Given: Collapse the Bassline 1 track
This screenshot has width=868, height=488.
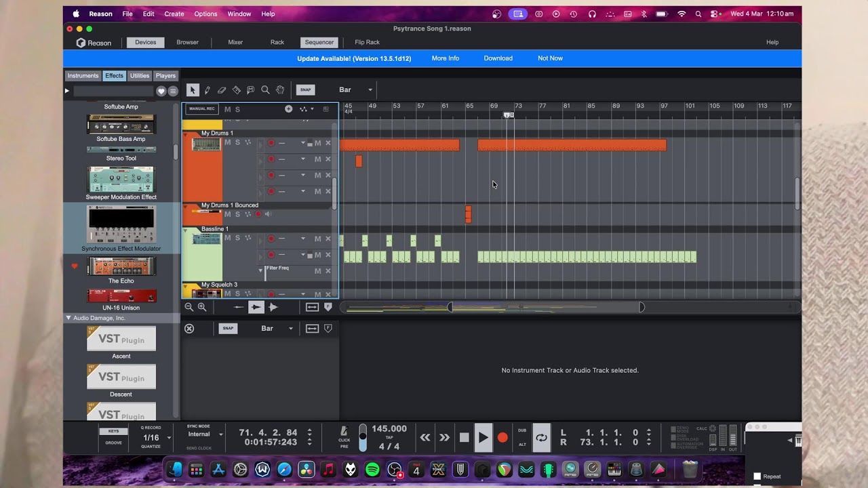Looking at the screenshot, I should pos(186,231).
